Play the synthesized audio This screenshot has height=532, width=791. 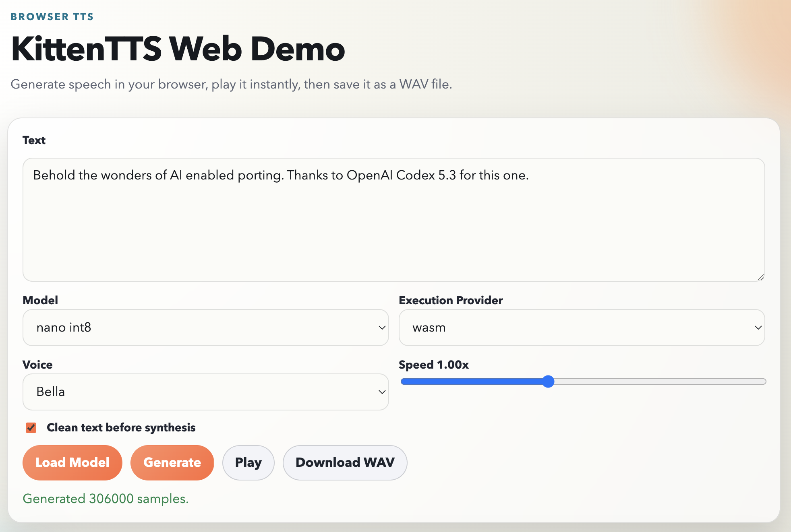248,462
